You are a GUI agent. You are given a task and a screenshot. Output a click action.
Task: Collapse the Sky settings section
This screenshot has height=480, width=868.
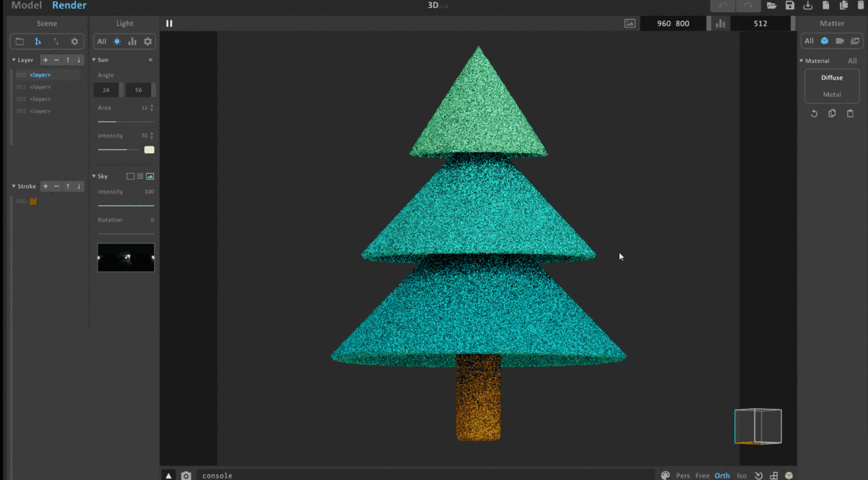[x=94, y=176]
